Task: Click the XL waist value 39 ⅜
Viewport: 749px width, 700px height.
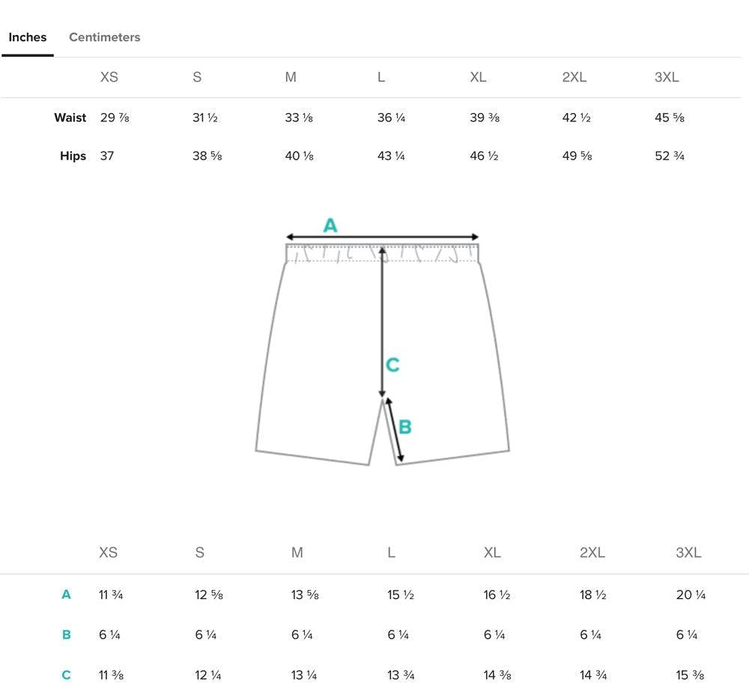Action: coord(485,118)
